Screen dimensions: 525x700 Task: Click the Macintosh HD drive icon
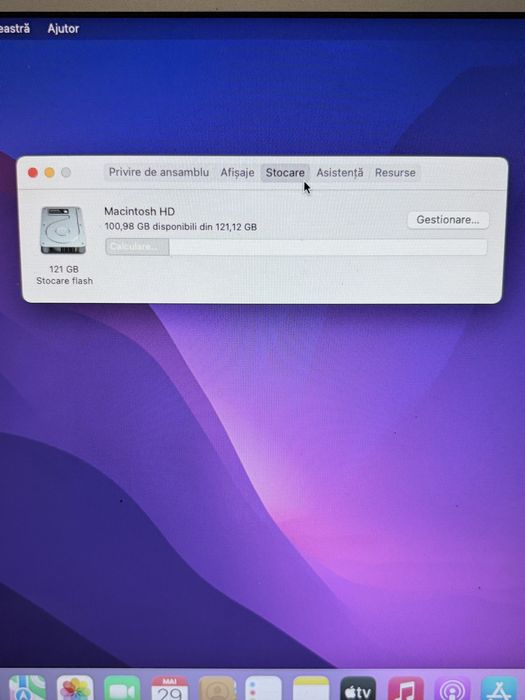point(63,230)
